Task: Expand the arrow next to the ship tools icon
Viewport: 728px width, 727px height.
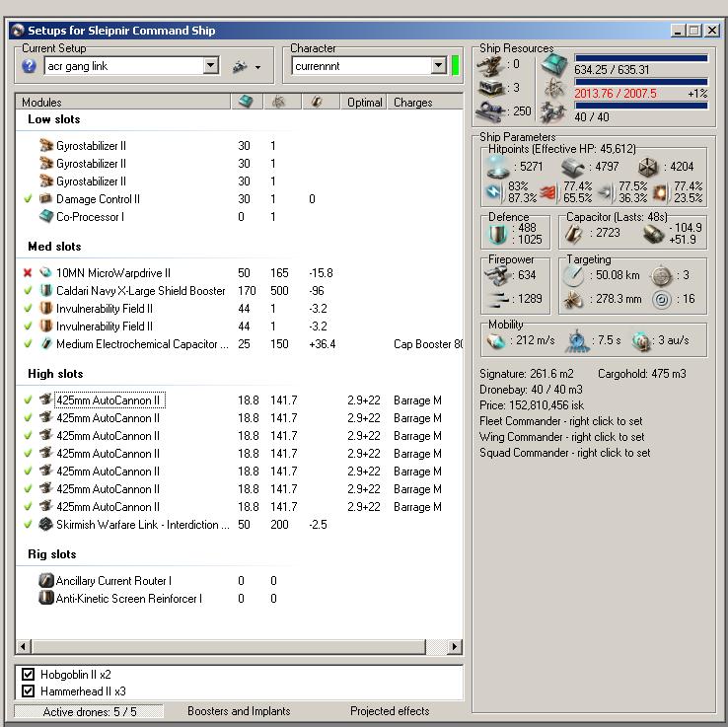Action: (257, 67)
